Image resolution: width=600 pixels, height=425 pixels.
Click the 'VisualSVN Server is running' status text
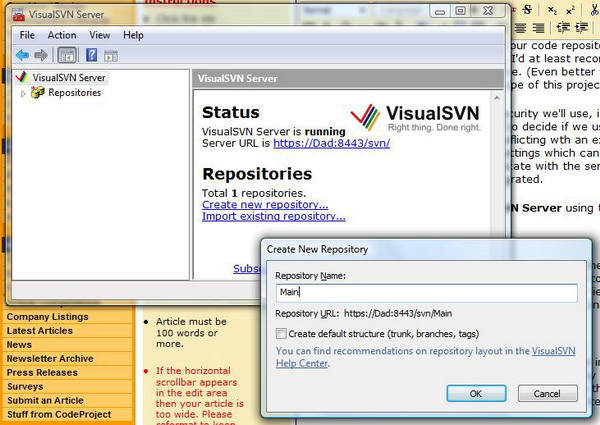(274, 132)
